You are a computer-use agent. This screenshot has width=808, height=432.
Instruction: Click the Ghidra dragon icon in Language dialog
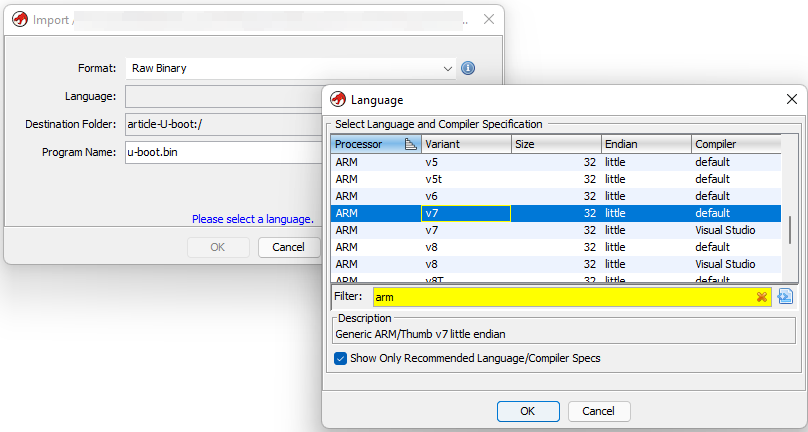coord(338,99)
